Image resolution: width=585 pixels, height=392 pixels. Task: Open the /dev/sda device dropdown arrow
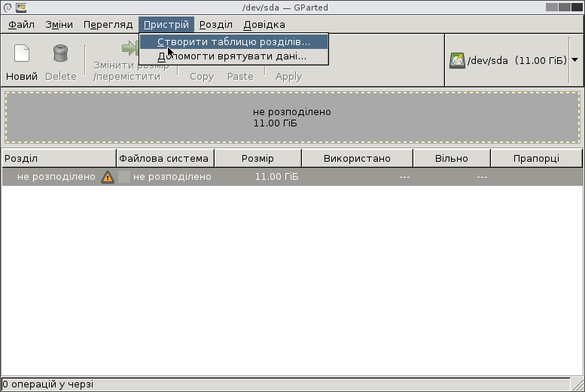[x=575, y=60]
